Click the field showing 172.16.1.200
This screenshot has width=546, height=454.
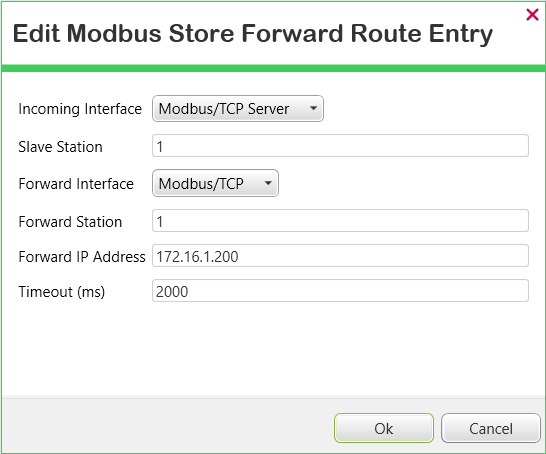point(340,256)
